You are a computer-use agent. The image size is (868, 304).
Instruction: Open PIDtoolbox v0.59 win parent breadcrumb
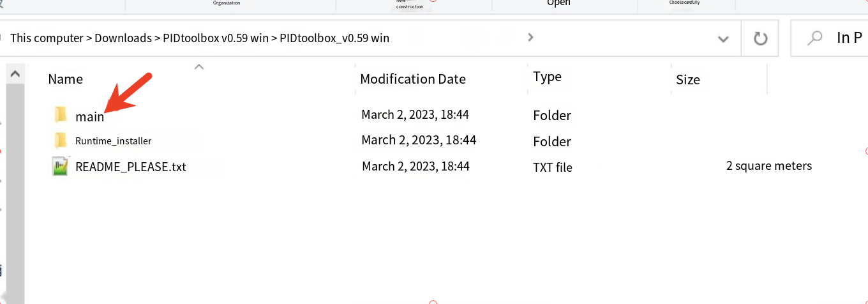(x=216, y=38)
